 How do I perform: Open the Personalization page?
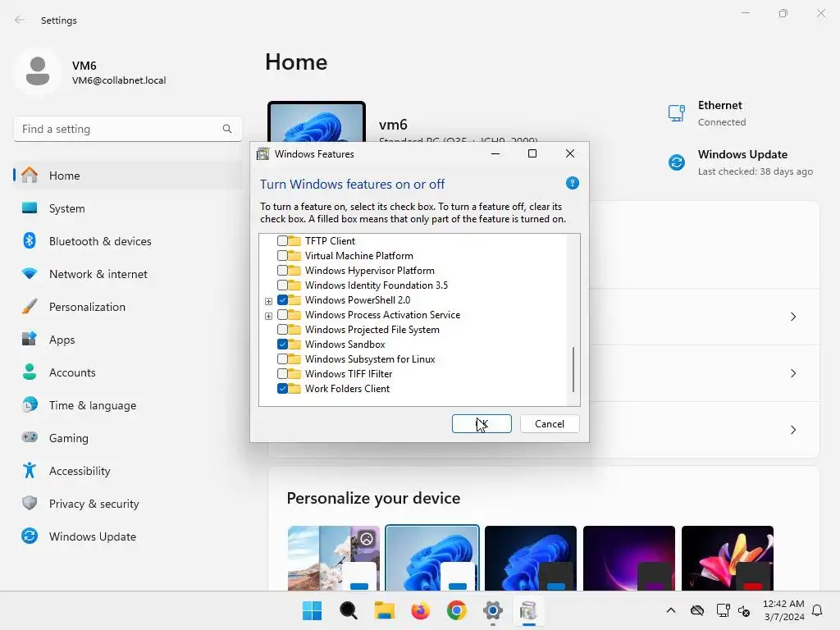pyautogui.click(x=127, y=307)
